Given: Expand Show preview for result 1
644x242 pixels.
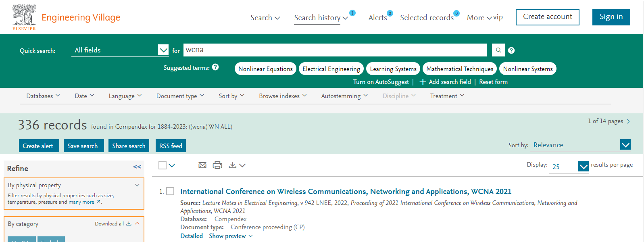Looking at the screenshot, I should pyautogui.click(x=231, y=236).
